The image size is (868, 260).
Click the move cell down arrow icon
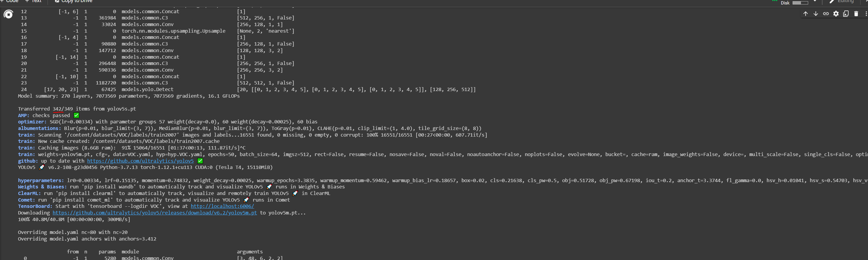click(x=816, y=13)
